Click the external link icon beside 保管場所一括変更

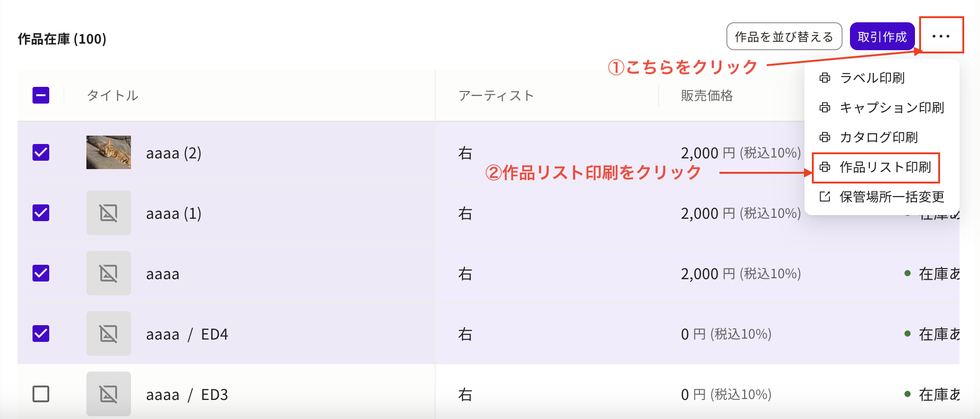point(824,196)
